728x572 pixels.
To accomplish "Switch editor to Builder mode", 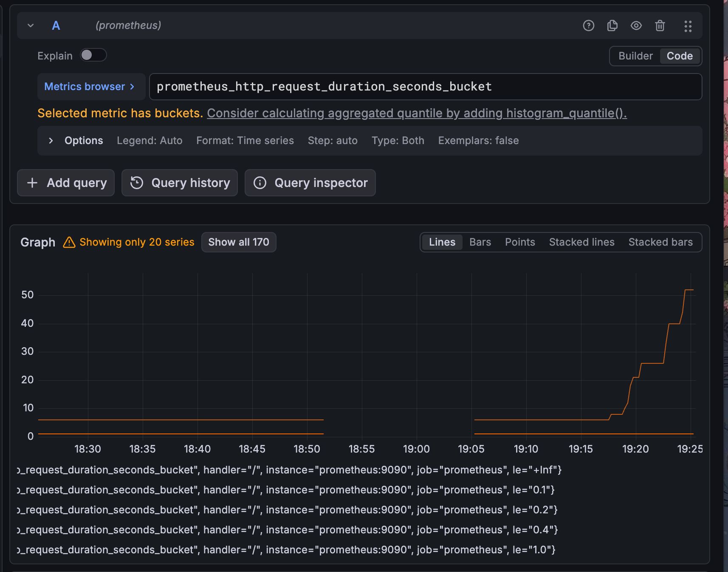I will tap(635, 56).
